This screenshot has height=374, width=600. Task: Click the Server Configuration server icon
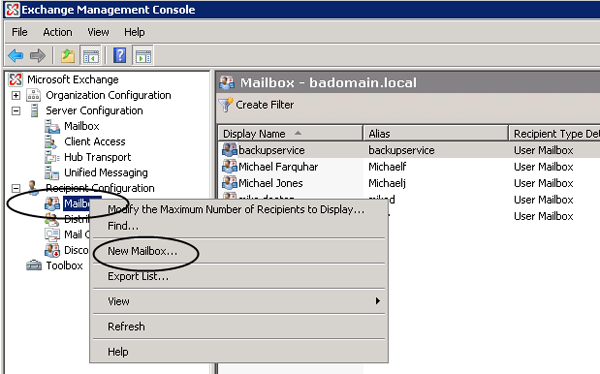pyautogui.click(x=34, y=110)
